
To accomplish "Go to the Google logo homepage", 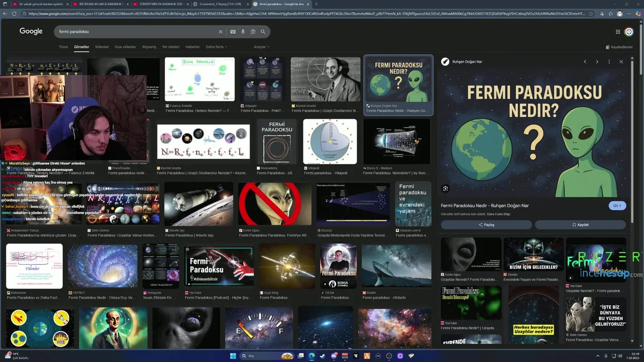I will tap(31, 31).
